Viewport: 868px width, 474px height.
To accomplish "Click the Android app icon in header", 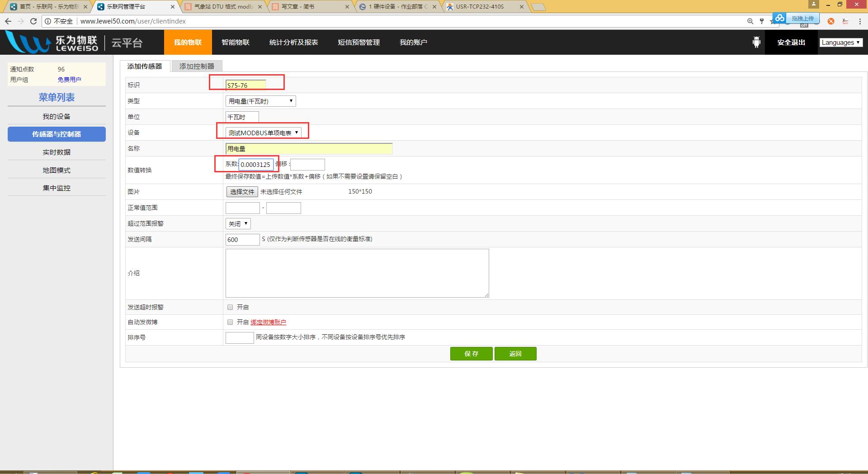I will pyautogui.click(x=756, y=42).
